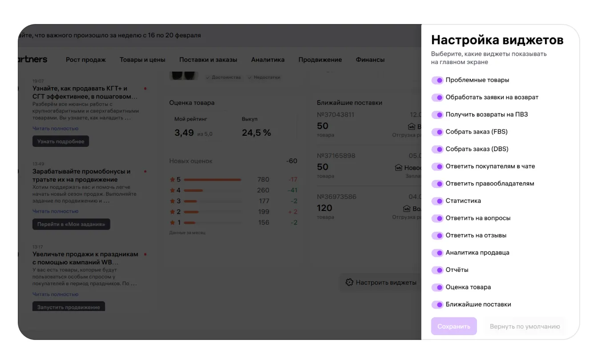This screenshot has width=598, height=364.
Task: Toggle the Проблемные товары widget switch
Action: coord(437,80)
